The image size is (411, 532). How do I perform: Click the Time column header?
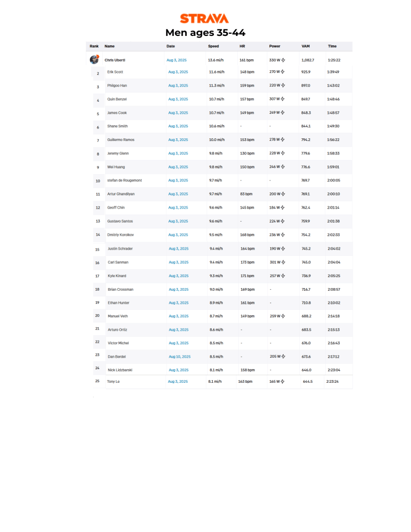pyautogui.click(x=332, y=46)
